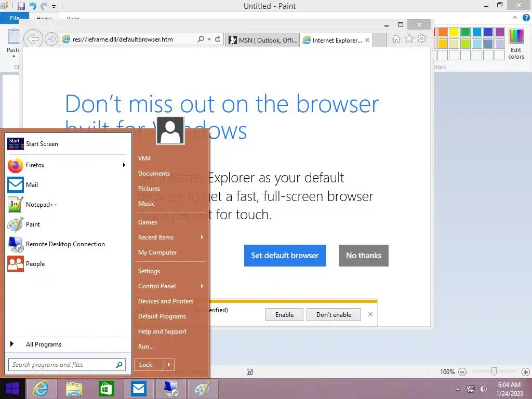Open a new tab in Internet Explorer
The height and width of the screenshot is (399, 532).
click(380, 40)
